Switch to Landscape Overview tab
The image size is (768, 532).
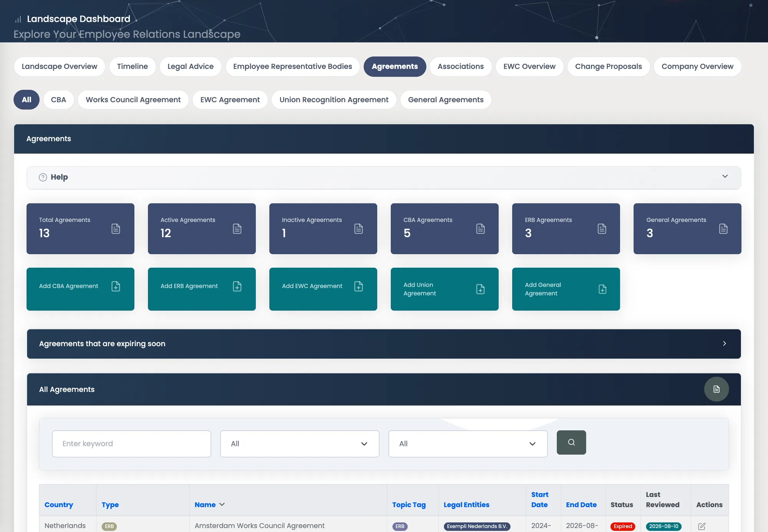[x=60, y=66]
